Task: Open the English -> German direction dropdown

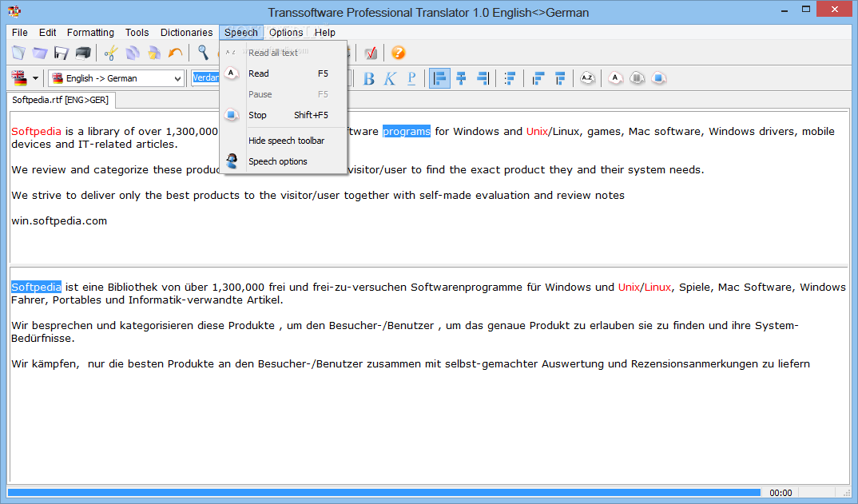Action: click(x=116, y=78)
